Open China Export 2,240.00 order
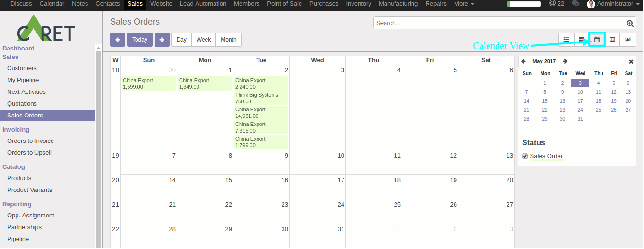The image size is (644, 249). click(x=261, y=83)
